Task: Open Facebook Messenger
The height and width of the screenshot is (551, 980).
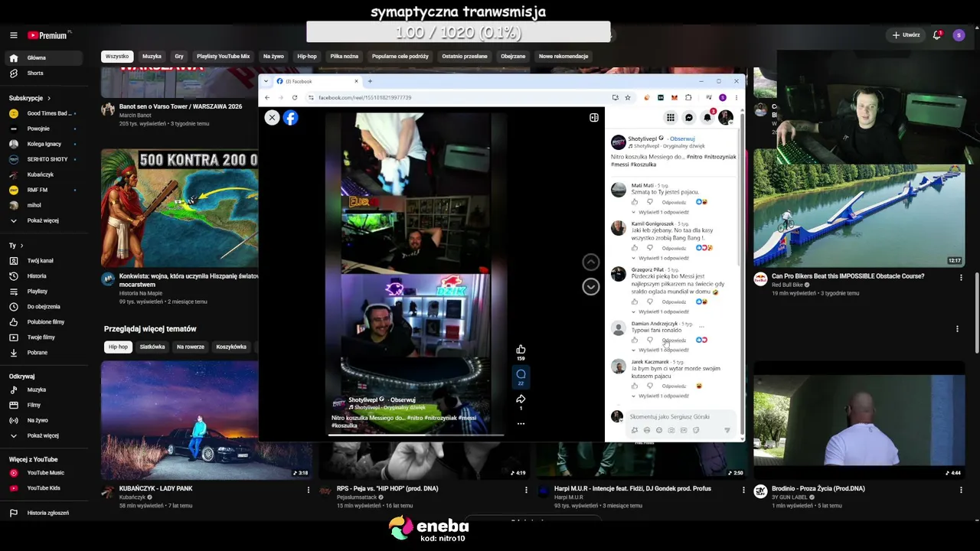Action: tap(688, 117)
